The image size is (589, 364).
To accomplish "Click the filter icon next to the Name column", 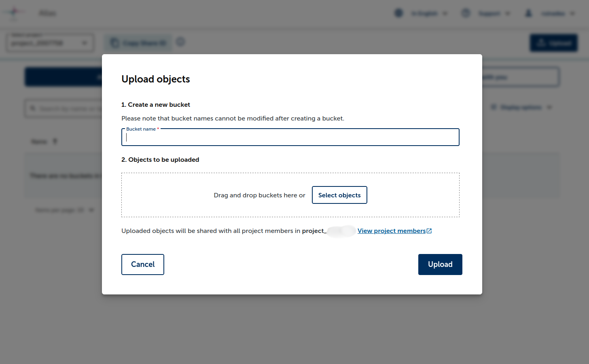I will click(55, 141).
